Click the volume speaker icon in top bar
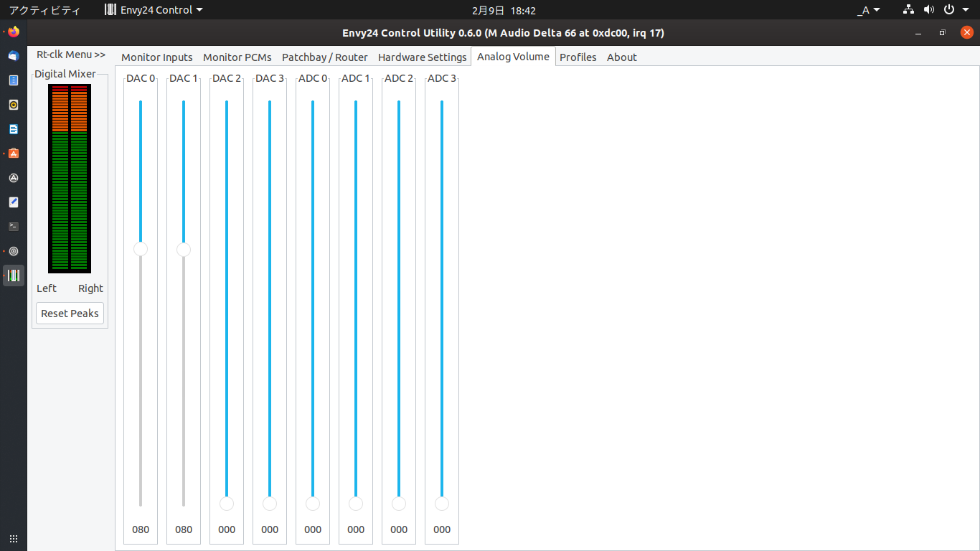 tap(929, 10)
